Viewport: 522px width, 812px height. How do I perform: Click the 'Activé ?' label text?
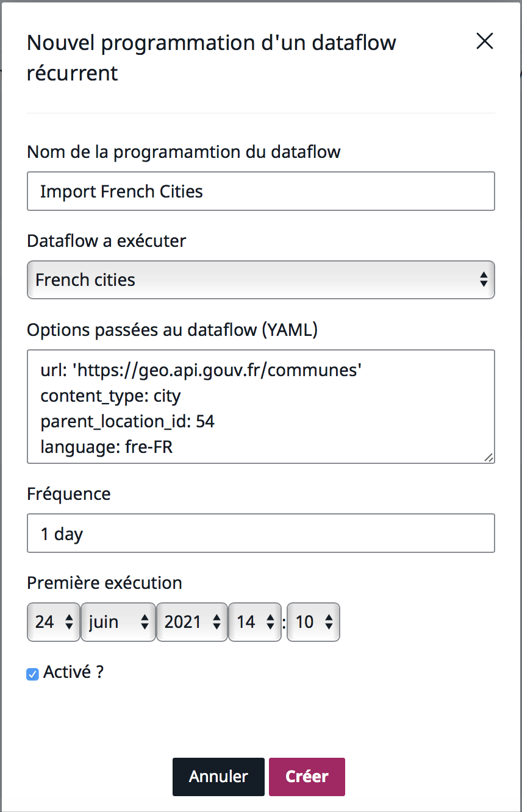[74, 673]
